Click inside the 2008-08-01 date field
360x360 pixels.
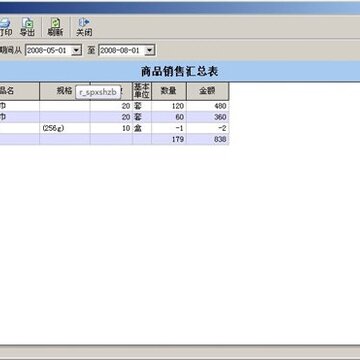click(x=122, y=50)
